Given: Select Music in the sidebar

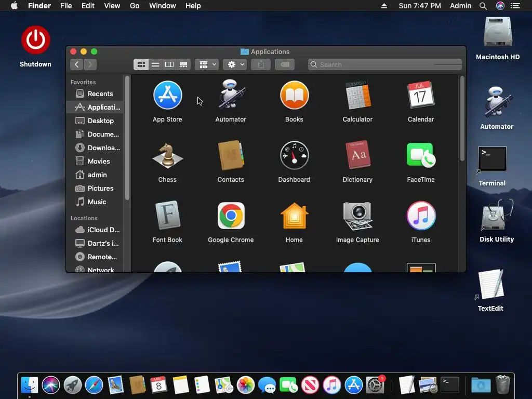Looking at the screenshot, I should (x=95, y=202).
